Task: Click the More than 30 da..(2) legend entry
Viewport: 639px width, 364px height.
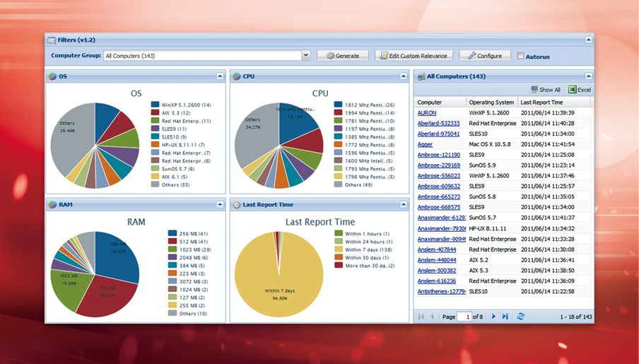Action: (x=364, y=265)
